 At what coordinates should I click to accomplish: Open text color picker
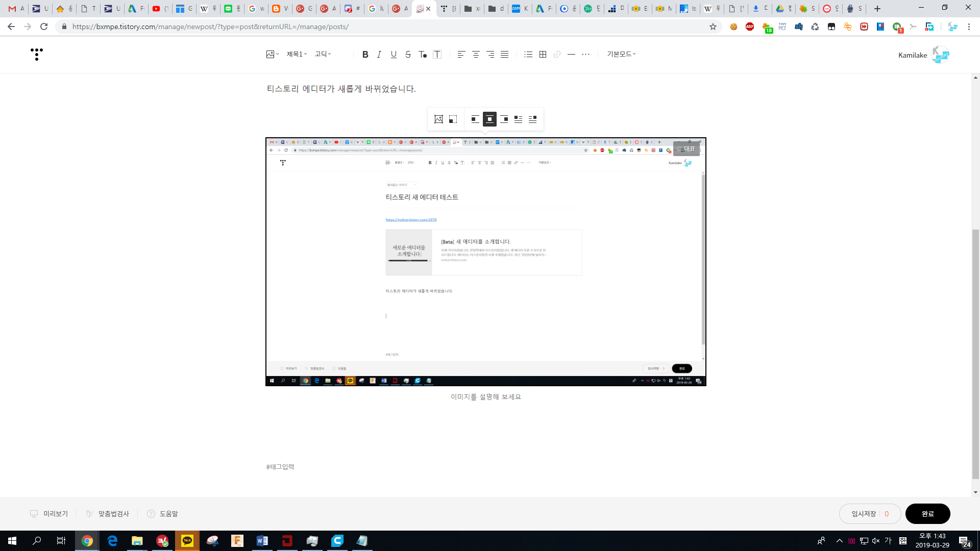[423, 55]
